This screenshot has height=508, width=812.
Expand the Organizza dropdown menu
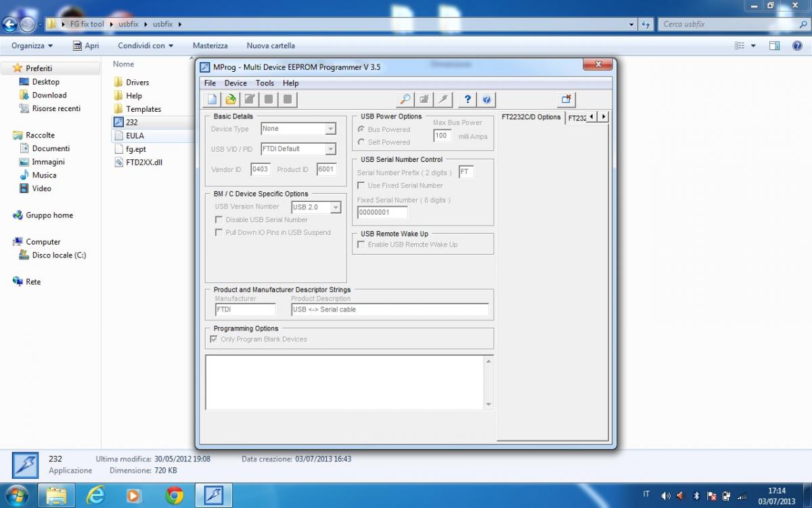coord(32,45)
